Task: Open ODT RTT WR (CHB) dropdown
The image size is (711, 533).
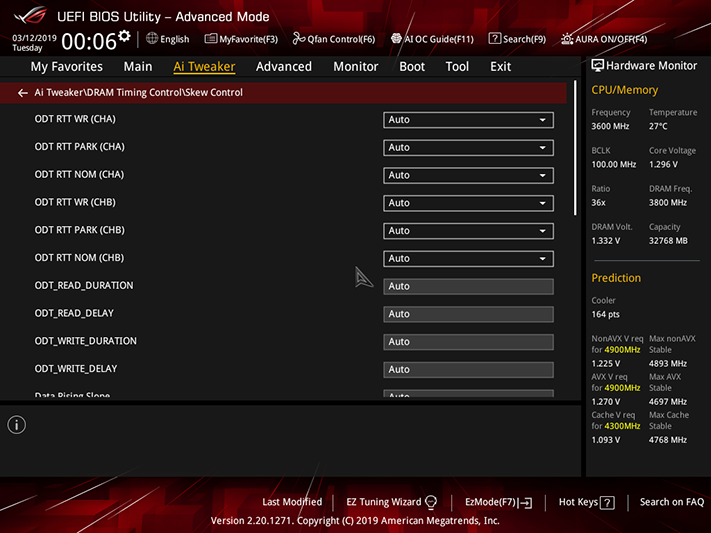Action: pos(468,203)
